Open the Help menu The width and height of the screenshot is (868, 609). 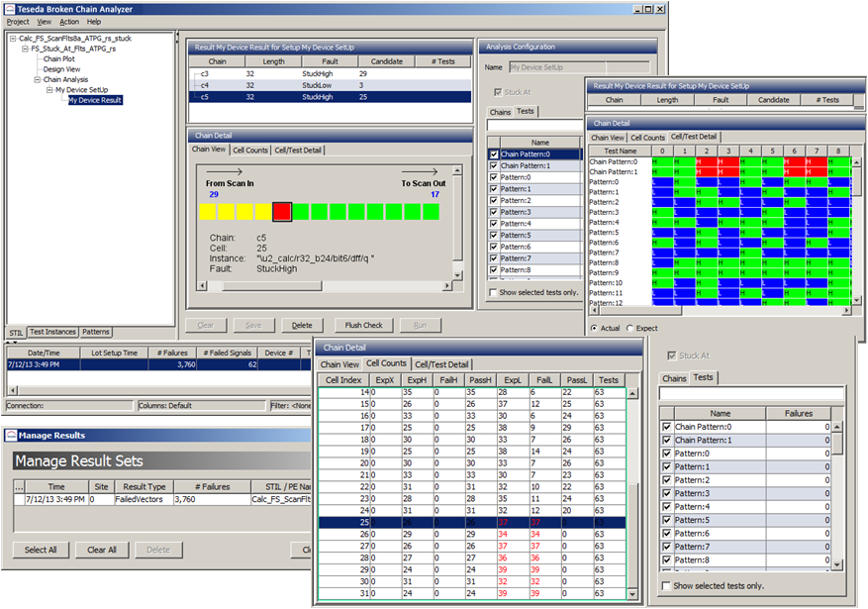click(x=94, y=22)
